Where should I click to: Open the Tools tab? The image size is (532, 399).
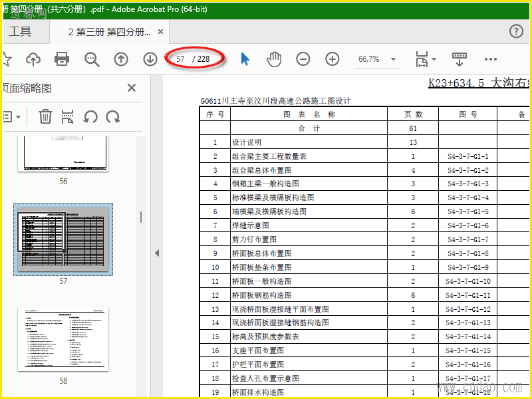(x=21, y=31)
